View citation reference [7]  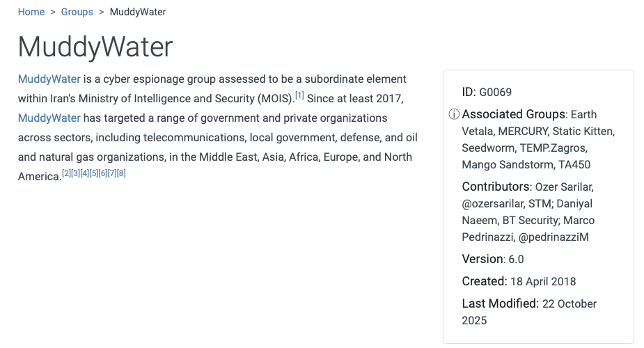coord(112,173)
